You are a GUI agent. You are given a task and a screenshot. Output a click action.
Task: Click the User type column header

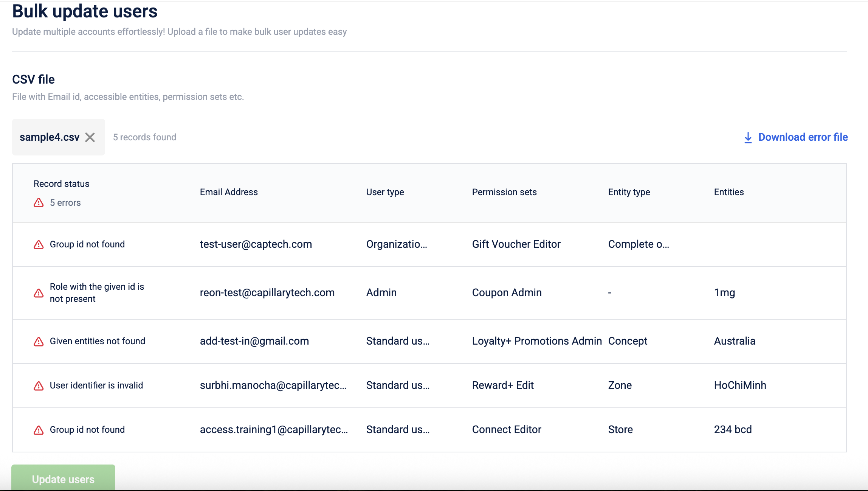click(385, 192)
